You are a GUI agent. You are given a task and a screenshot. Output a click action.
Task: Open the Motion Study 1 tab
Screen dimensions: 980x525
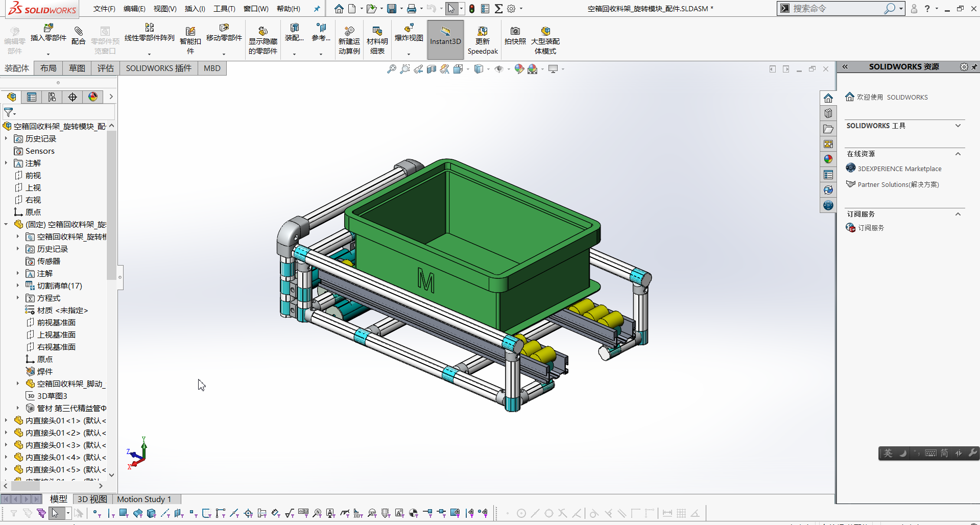click(144, 499)
